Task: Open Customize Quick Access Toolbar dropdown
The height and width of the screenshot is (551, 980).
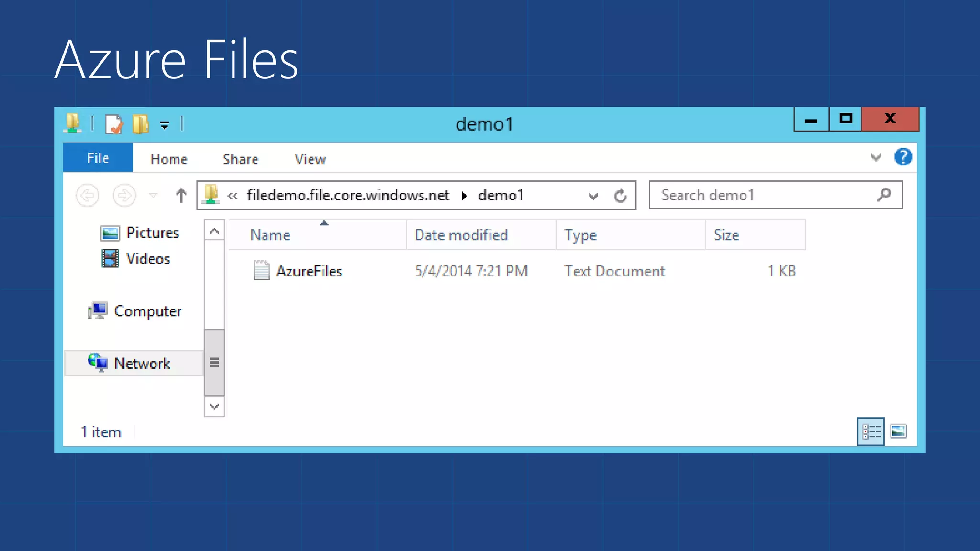Action: [x=164, y=125]
